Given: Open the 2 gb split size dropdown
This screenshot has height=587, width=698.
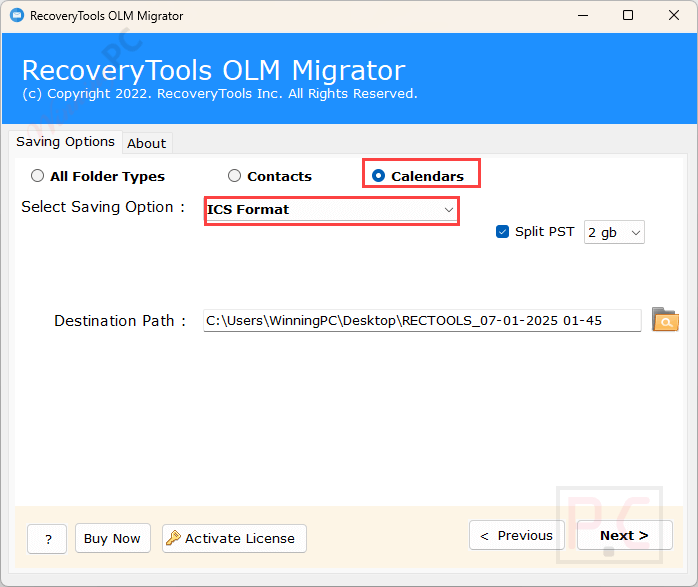Looking at the screenshot, I should point(614,232).
